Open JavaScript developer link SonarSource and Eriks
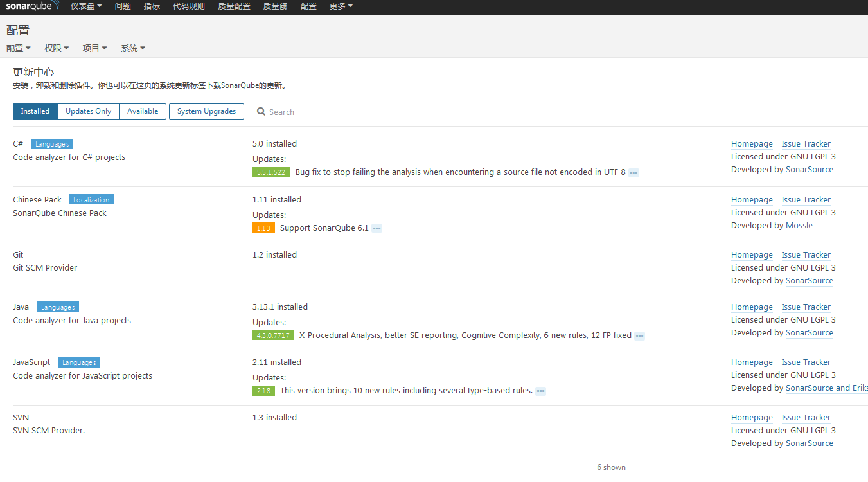This screenshot has width=868, height=482. click(x=827, y=388)
